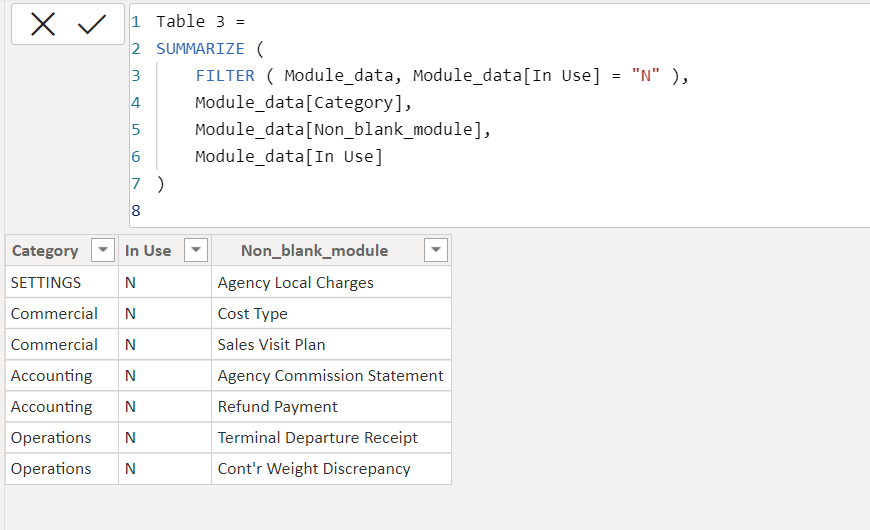Select the Cont'r Weight Discrepancy cell

tap(331, 469)
